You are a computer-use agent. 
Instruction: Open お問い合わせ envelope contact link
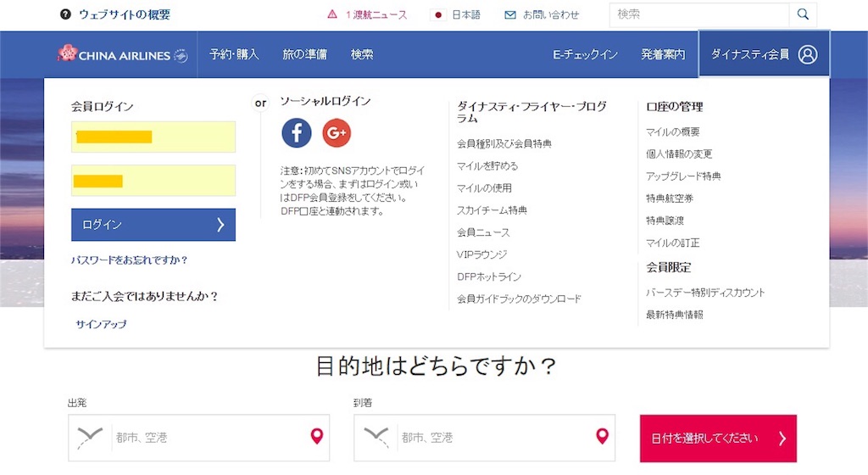tap(542, 14)
